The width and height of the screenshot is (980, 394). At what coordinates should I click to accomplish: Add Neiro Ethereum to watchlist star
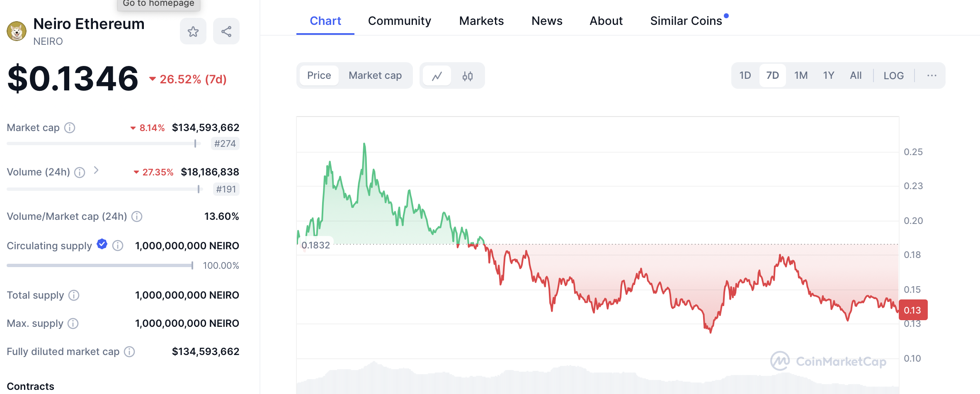[193, 32]
